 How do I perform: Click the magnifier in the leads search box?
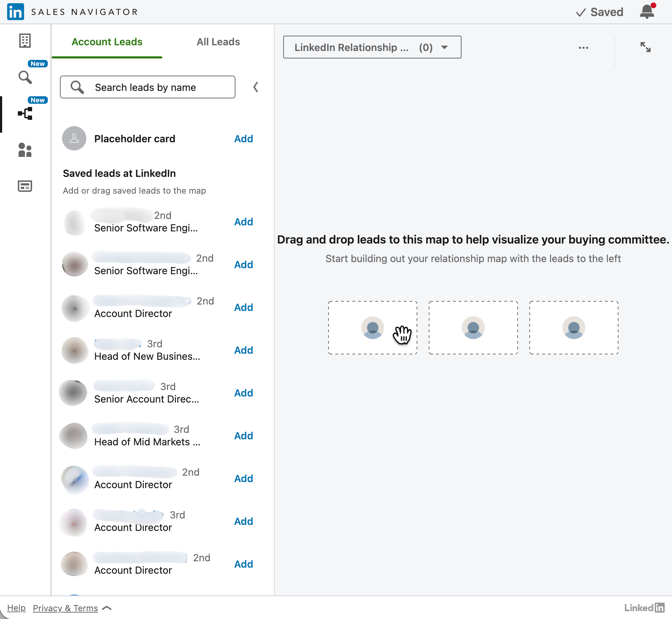click(x=77, y=87)
